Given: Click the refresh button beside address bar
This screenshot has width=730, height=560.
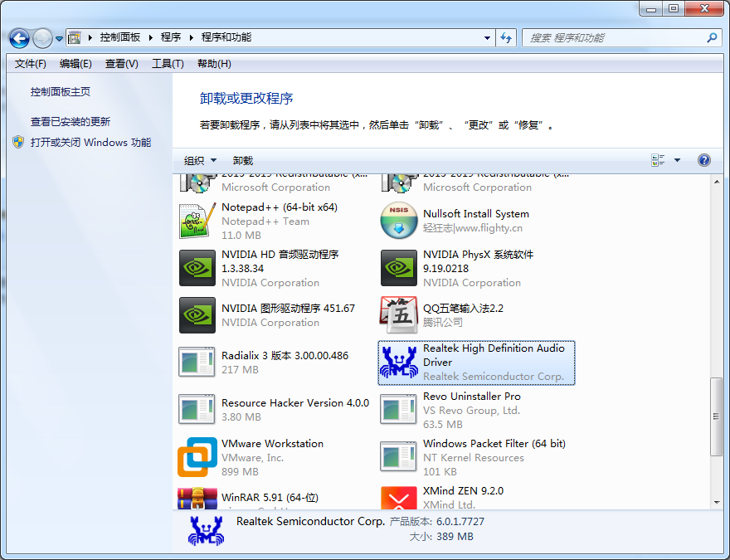Looking at the screenshot, I should [x=506, y=38].
